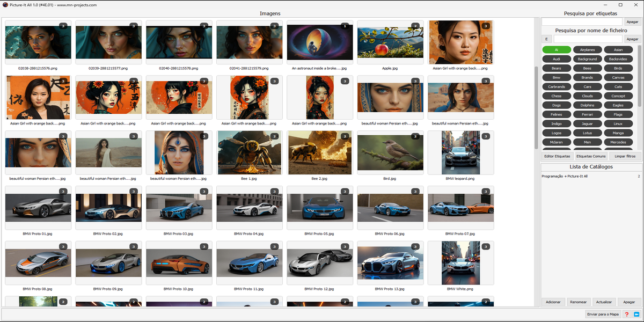The height and width of the screenshot is (322, 644).
Task: Open the Editor Etiquetas button
Action: (x=557, y=156)
